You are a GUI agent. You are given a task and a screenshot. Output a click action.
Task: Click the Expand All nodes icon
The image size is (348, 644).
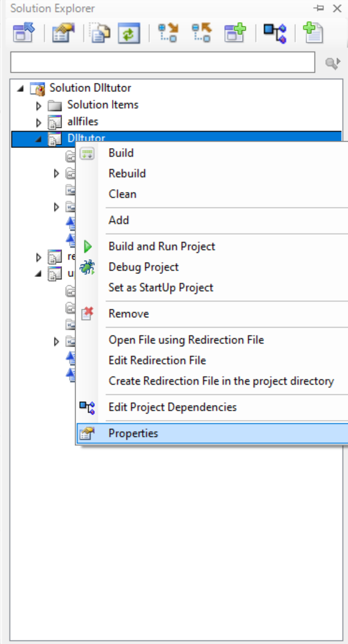tap(168, 33)
